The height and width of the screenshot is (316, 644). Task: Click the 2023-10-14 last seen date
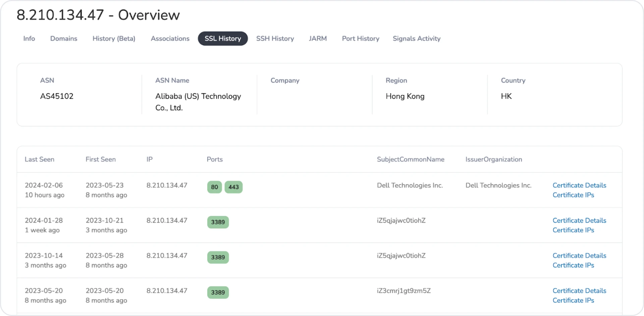tap(44, 256)
